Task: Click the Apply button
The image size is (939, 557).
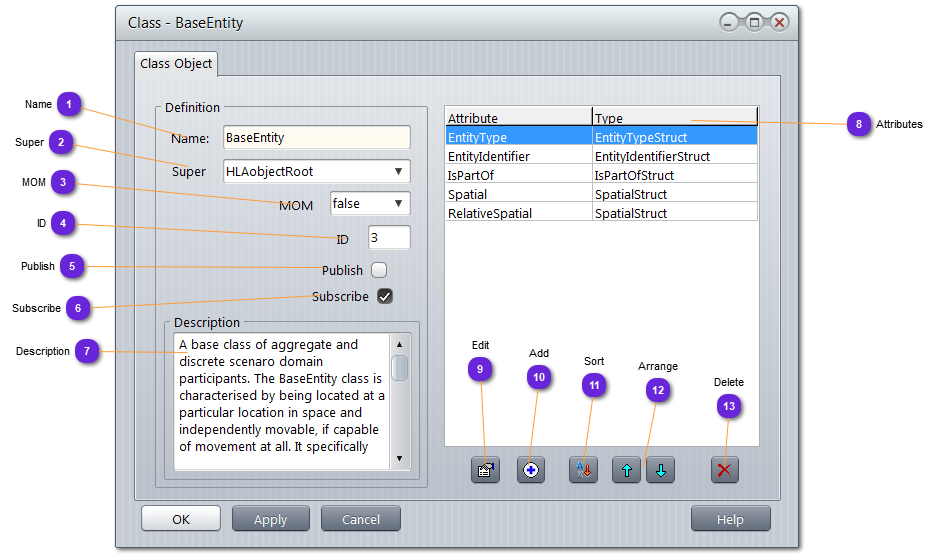Action: [x=270, y=519]
